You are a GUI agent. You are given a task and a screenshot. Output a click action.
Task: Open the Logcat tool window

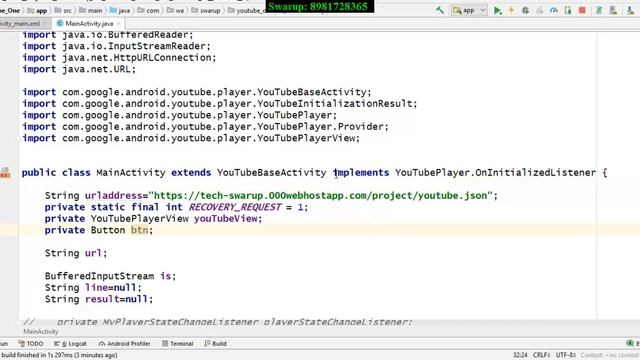click(70, 344)
